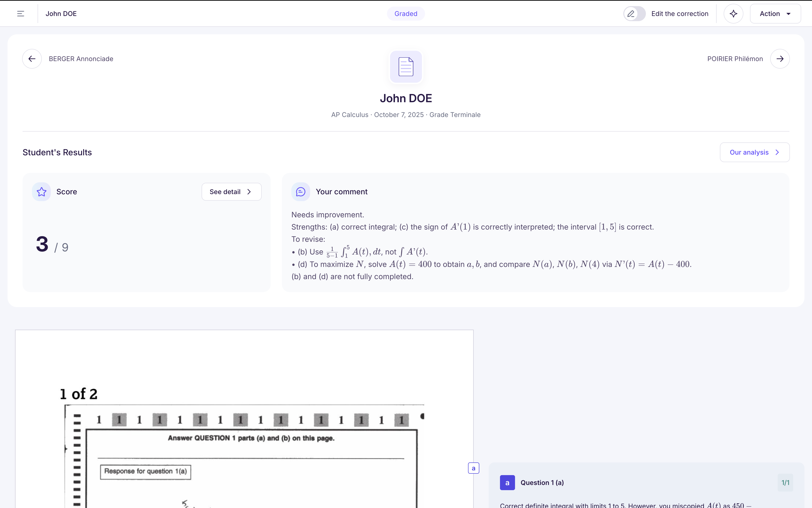812x508 pixels.
Task: Click the 1/1 counter on Question 1 (a)
Action: coord(785,482)
